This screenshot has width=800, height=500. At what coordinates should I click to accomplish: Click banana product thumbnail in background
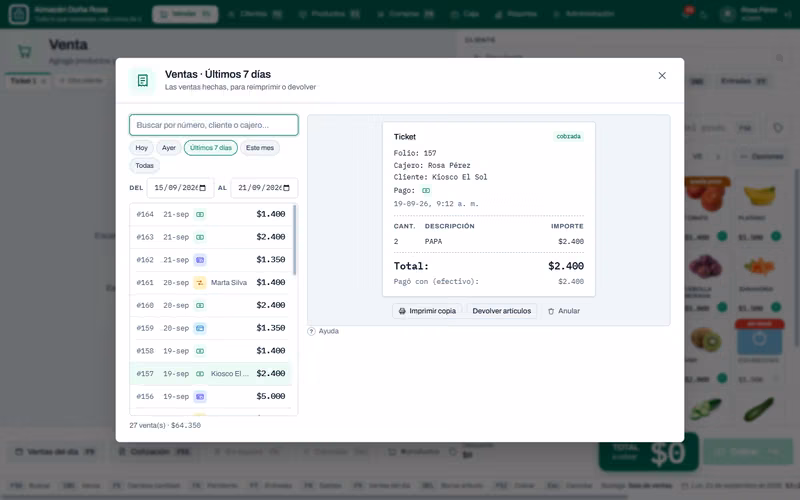pyautogui.click(x=760, y=195)
